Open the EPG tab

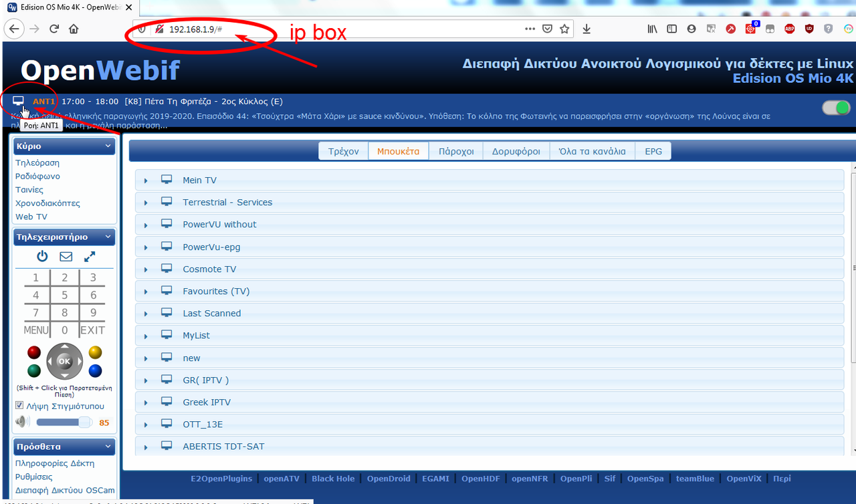click(x=653, y=151)
